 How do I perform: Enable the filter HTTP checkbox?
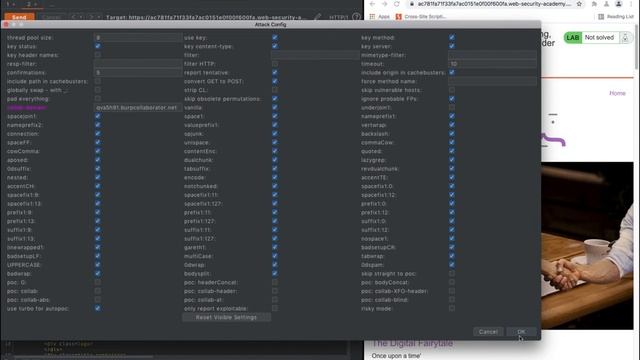pos(275,64)
